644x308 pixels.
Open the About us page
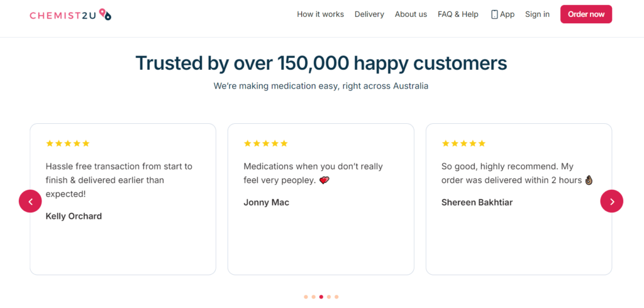(411, 14)
